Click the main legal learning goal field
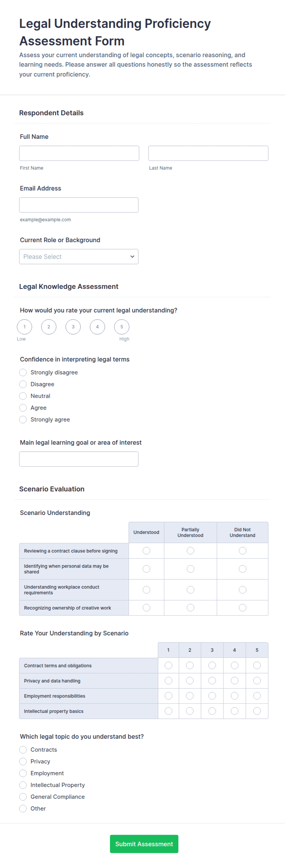This screenshot has width=285, height=868. click(x=78, y=459)
